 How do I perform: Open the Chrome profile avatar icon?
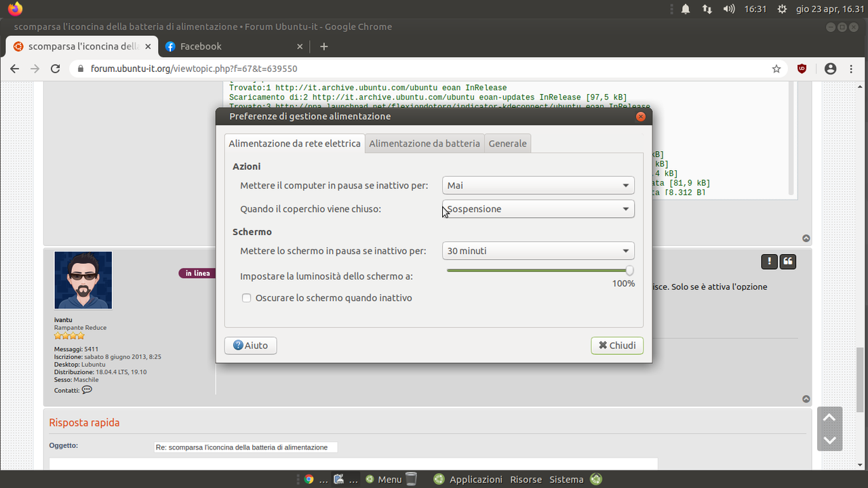coord(831,68)
